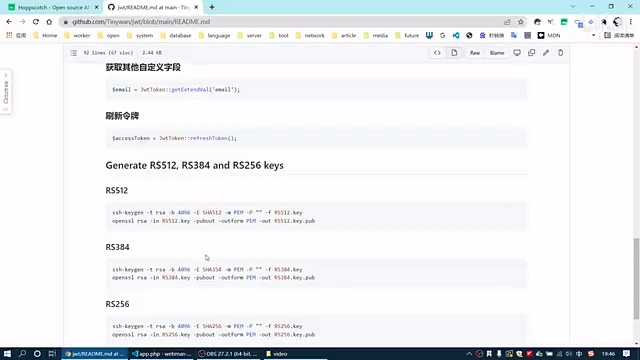Open the media bookmark folder
This screenshot has width=640, height=360.
376,36
